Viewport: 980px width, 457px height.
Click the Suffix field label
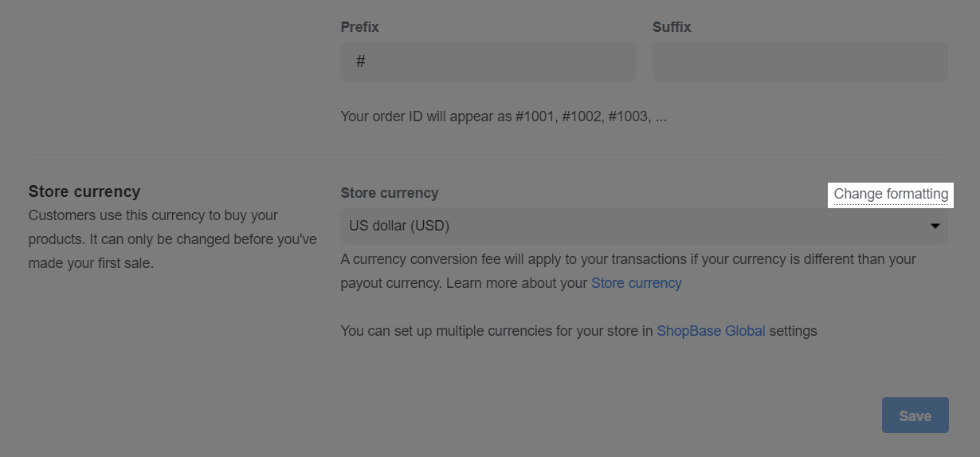click(672, 27)
